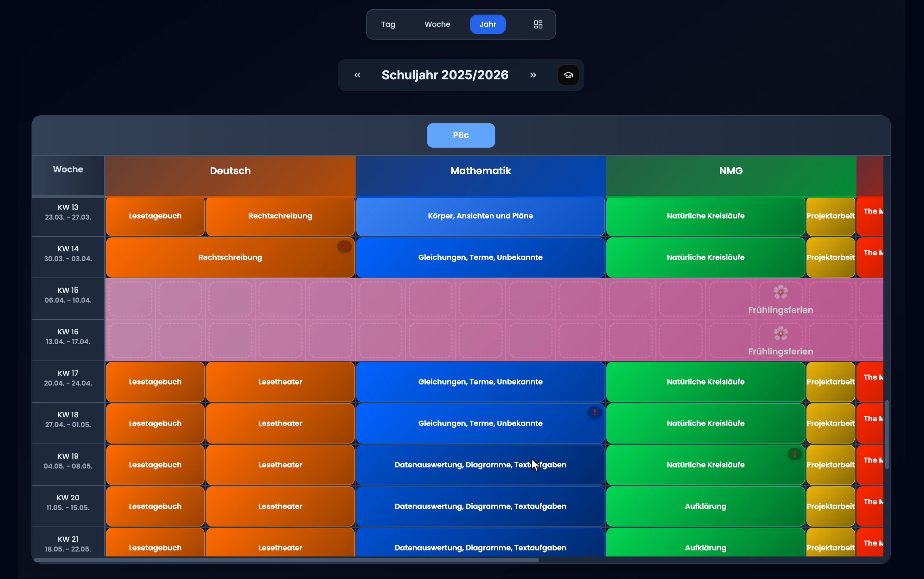This screenshot has width=924, height=579.
Task: Go to next school year arrows
Action: tap(533, 75)
